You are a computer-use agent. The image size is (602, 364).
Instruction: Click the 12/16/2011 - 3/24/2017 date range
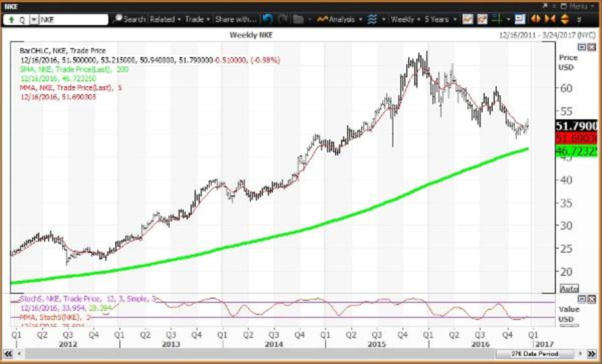[x=547, y=35]
